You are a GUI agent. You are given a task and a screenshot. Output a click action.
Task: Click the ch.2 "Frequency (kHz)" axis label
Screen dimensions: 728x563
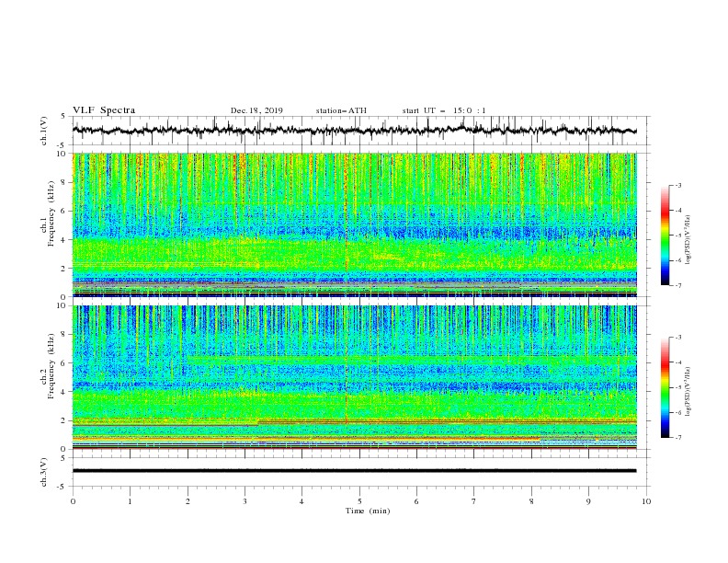51,365
